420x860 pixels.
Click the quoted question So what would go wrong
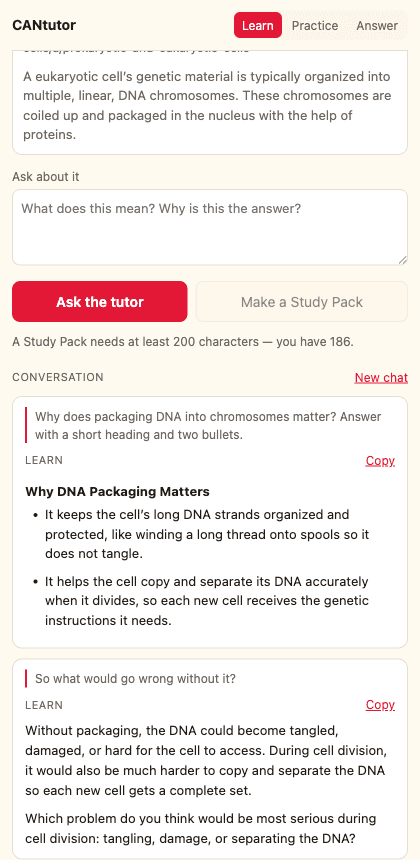(135, 678)
